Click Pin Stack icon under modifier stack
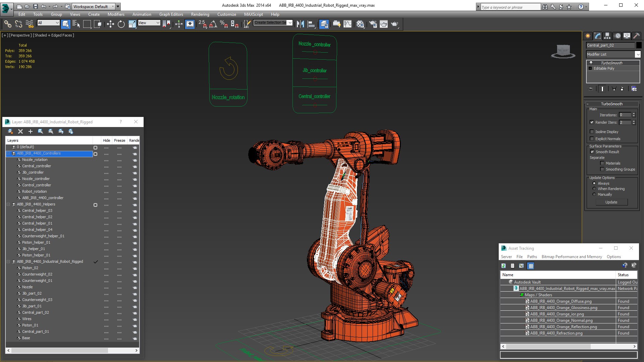Viewport: 644px width, 362px height. click(x=590, y=89)
